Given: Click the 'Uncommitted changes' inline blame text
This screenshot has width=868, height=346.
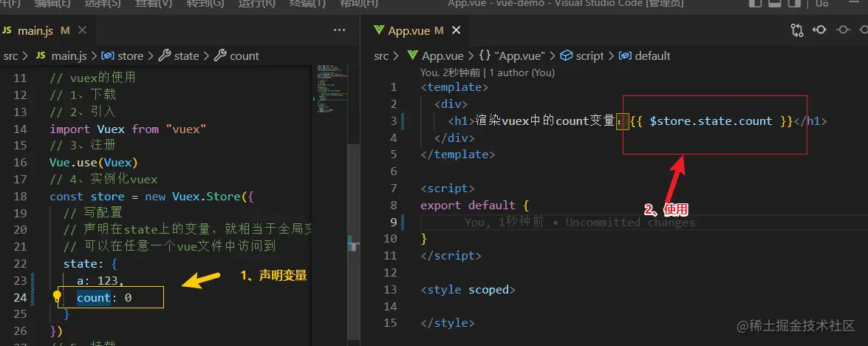Looking at the screenshot, I should pos(630,222).
